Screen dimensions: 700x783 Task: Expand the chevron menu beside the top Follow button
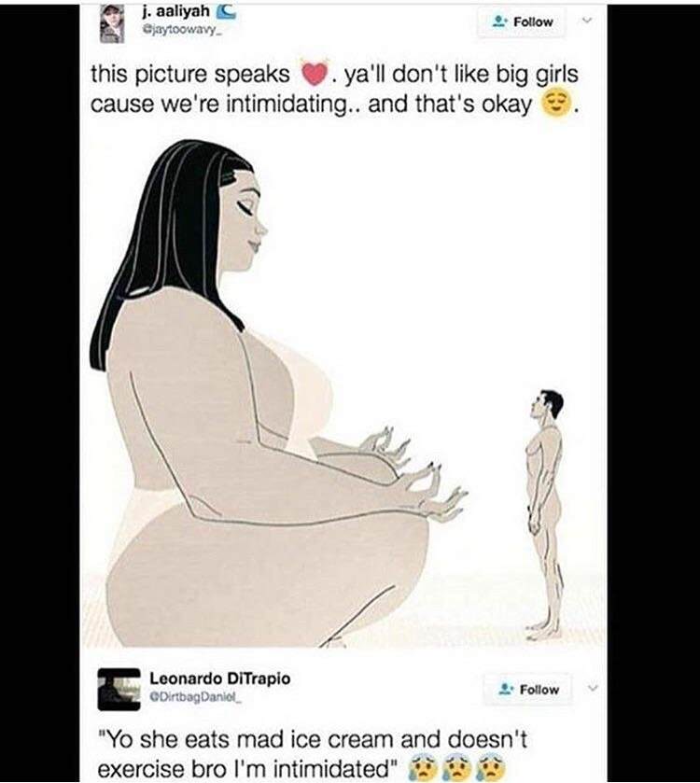click(588, 21)
